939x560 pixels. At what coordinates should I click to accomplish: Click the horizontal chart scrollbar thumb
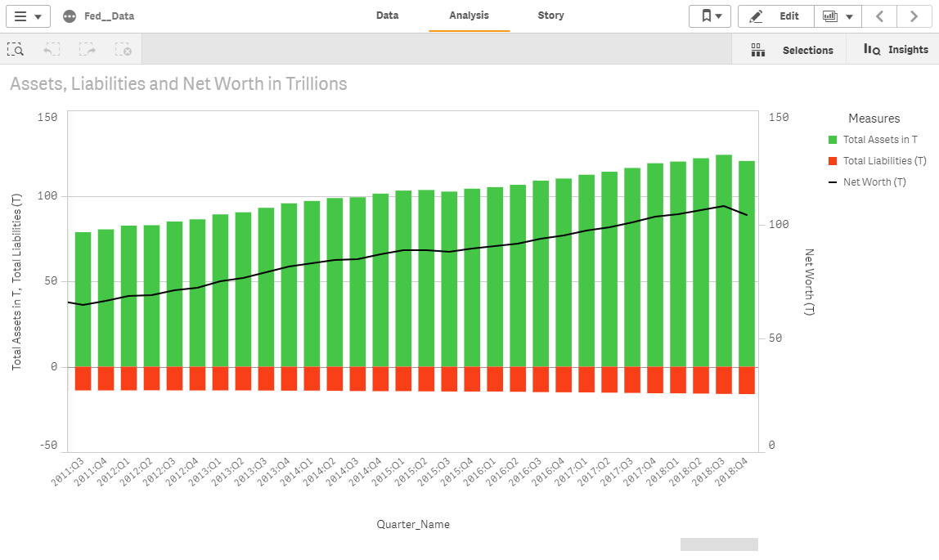pyautogui.click(x=719, y=544)
